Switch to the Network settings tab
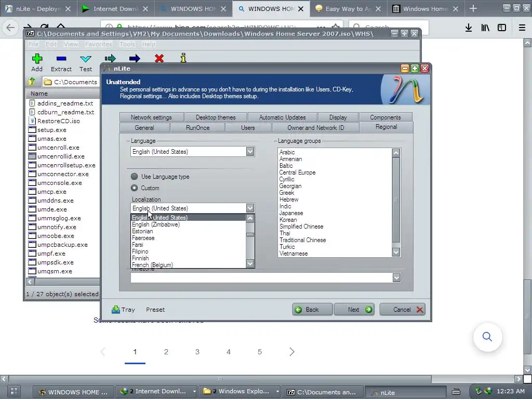532x399 pixels. click(151, 117)
